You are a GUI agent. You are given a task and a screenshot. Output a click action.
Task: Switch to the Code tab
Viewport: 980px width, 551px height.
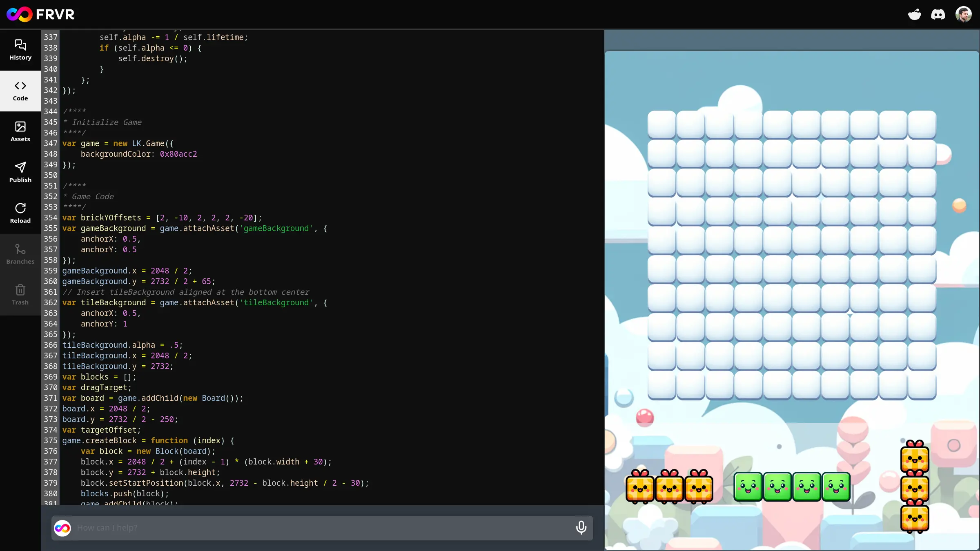(20, 91)
